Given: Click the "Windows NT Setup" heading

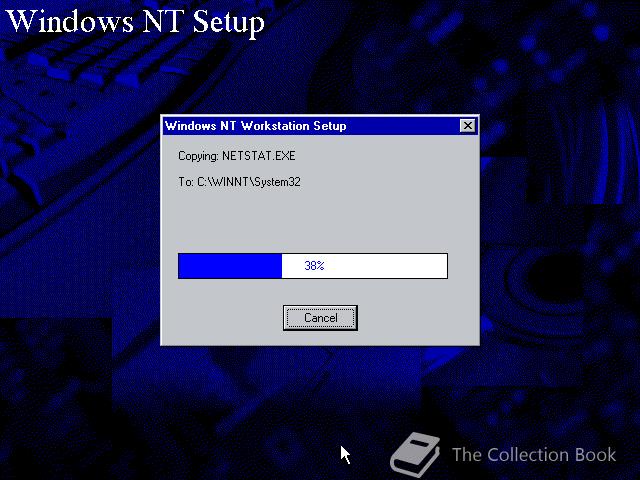Looking at the screenshot, I should tap(136, 21).
